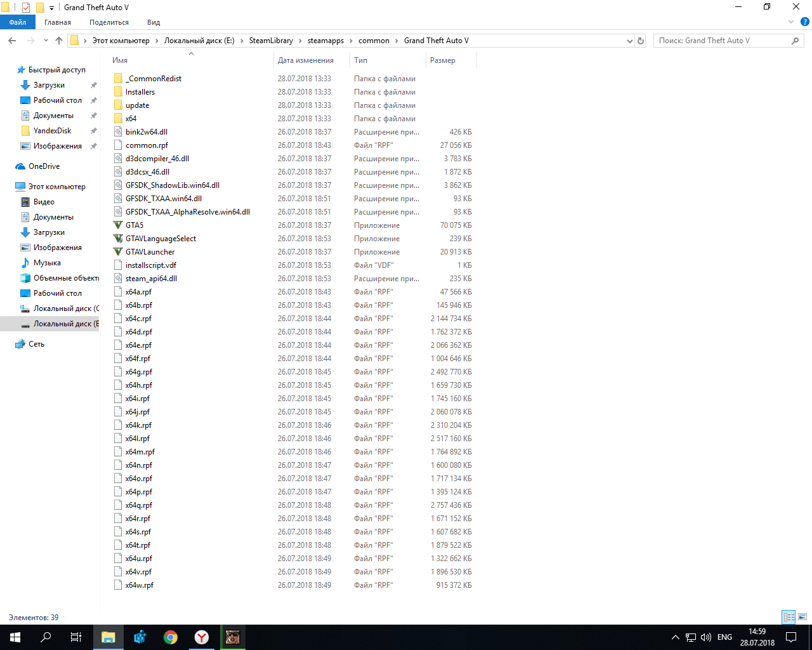Open the Windows Start menu
The width and height of the screenshot is (812, 650).
[15, 637]
